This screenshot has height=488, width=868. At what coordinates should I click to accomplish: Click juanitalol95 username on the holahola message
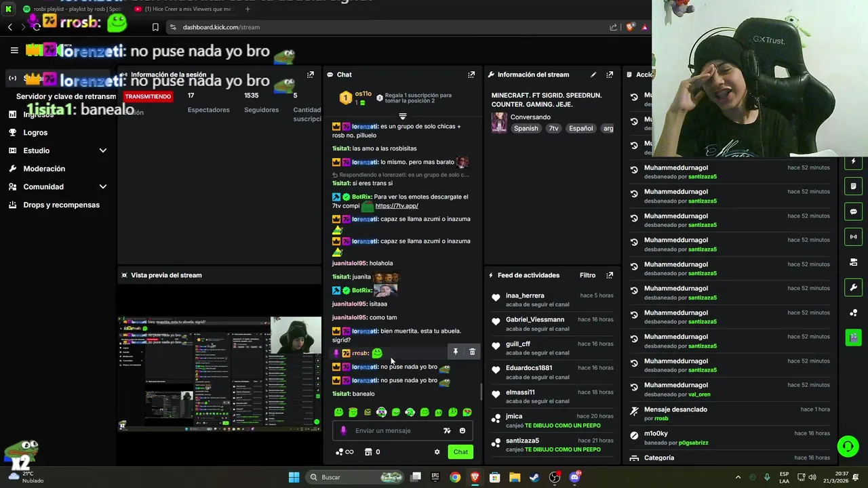(349, 263)
